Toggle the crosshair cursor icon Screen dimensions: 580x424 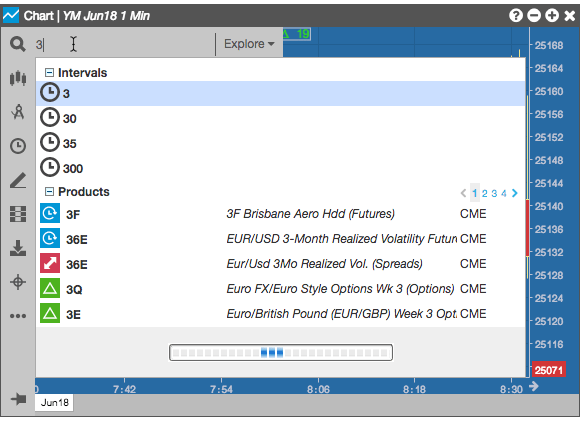click(x=18, y=282)
